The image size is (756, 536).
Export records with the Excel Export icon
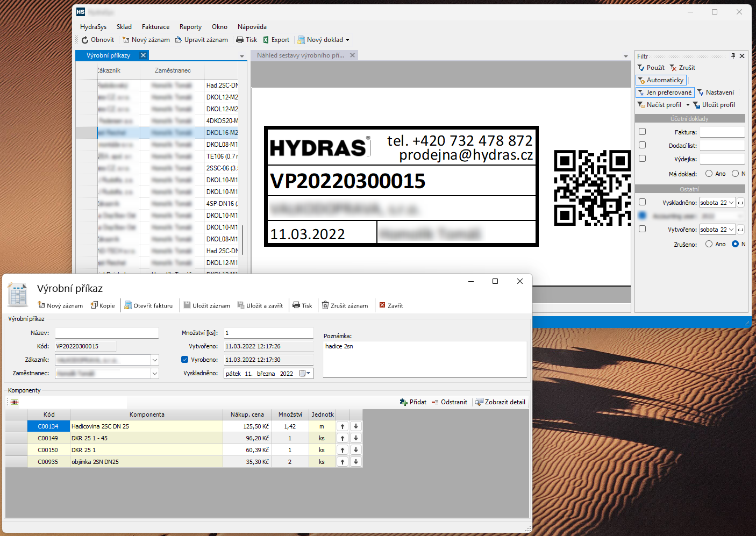[x=266, y=40]
